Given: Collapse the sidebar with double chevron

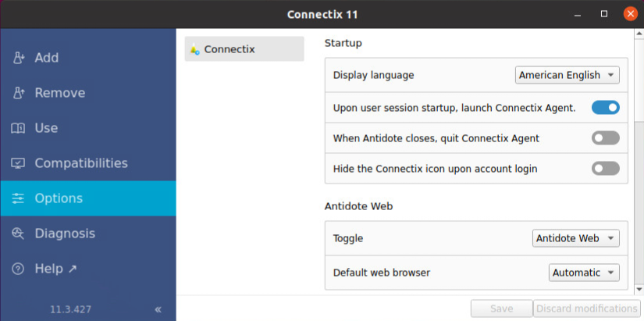Looking at the screenshot, I should [158, 309].
